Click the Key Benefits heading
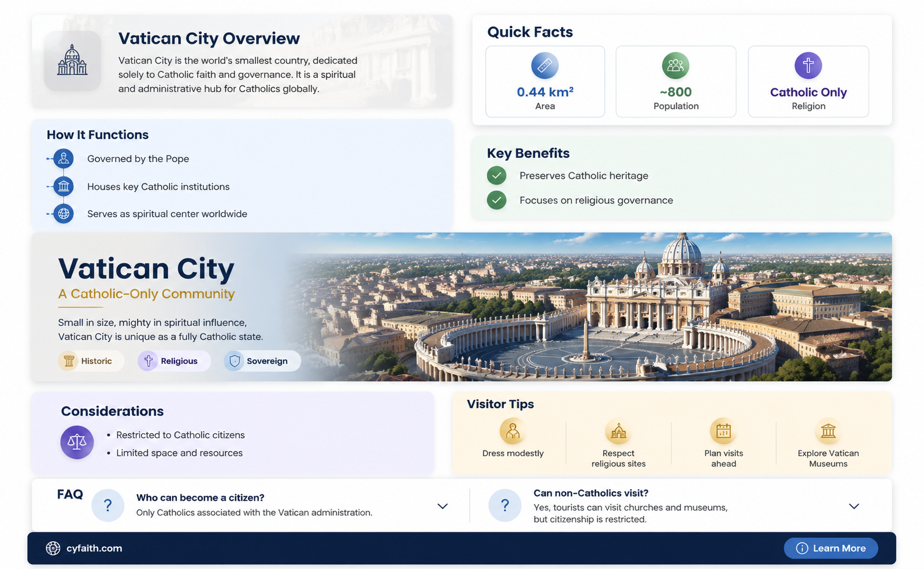 pos(528,153)
